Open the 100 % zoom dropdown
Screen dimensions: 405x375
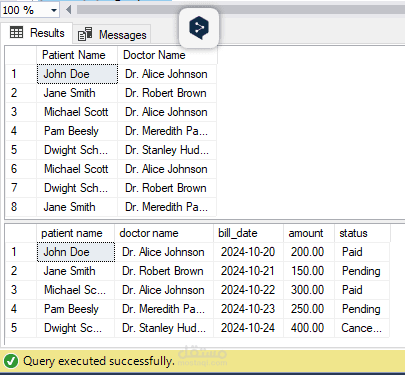click(x=54, y=10)
